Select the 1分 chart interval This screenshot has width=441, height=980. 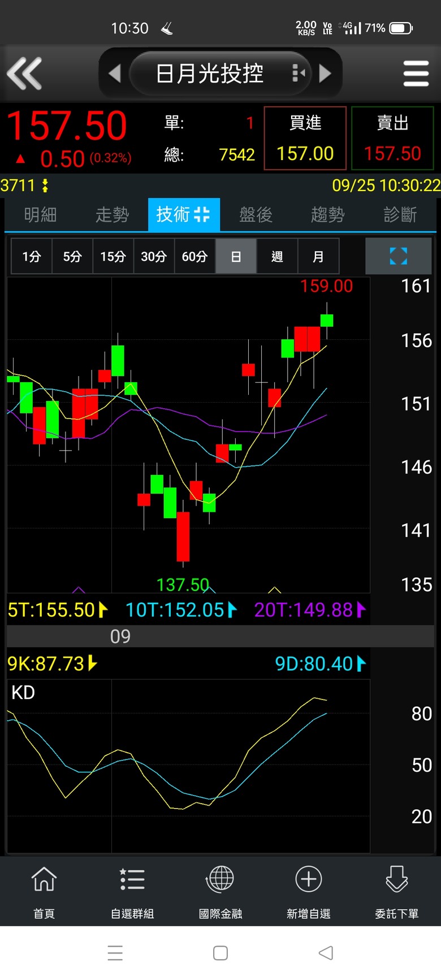(32, 256)
